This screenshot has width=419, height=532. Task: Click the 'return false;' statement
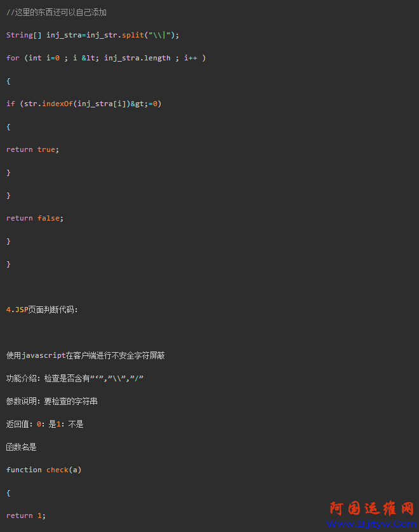pos(35,218)
